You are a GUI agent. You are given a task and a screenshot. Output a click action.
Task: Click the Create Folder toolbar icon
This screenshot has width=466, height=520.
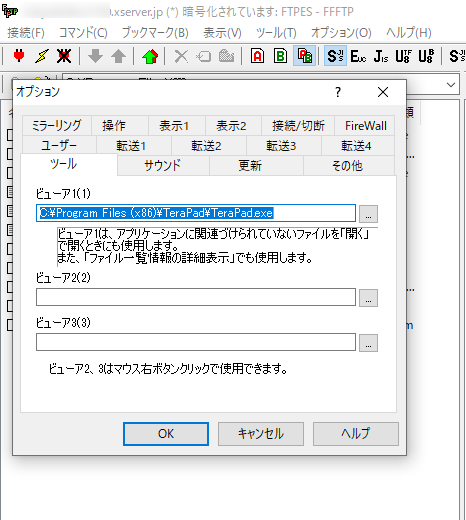[x=226, y=56]
